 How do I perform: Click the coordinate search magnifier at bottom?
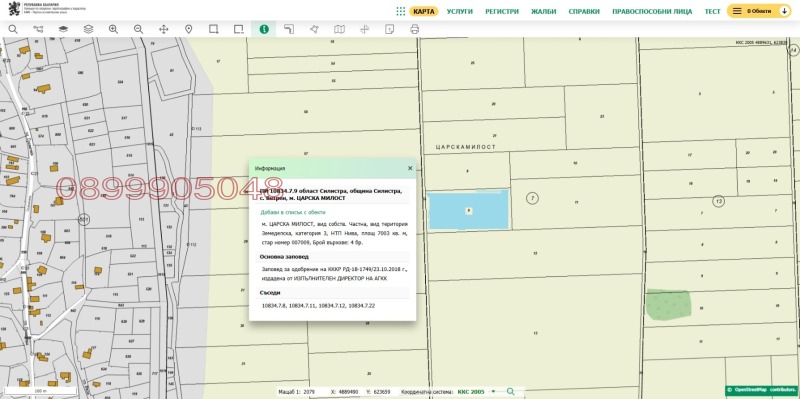click(x=511, y=391)
